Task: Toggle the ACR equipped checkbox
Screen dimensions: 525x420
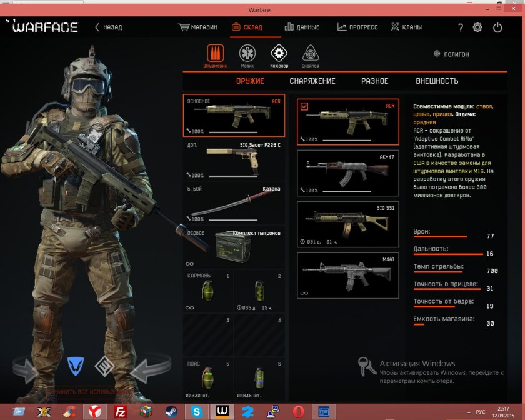Action: point(304,106)
